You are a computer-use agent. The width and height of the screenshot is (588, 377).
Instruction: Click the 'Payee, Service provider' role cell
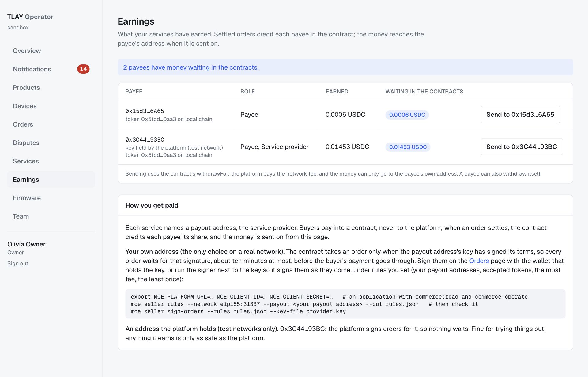(274, 147)
